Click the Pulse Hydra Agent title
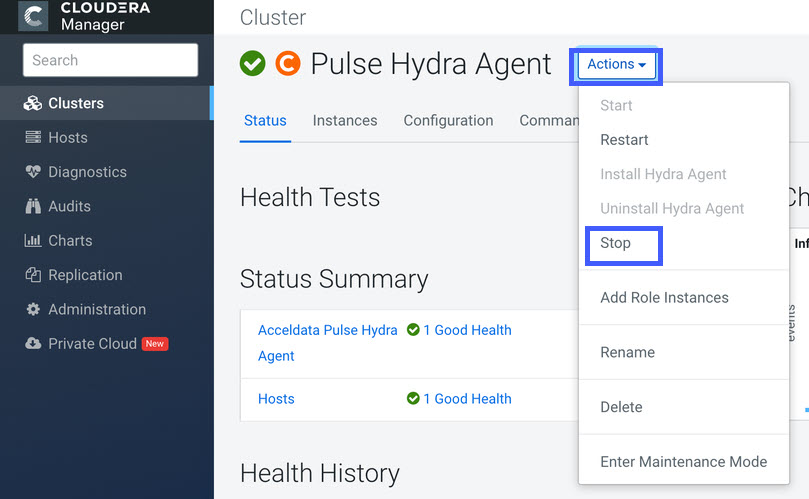 431,64
